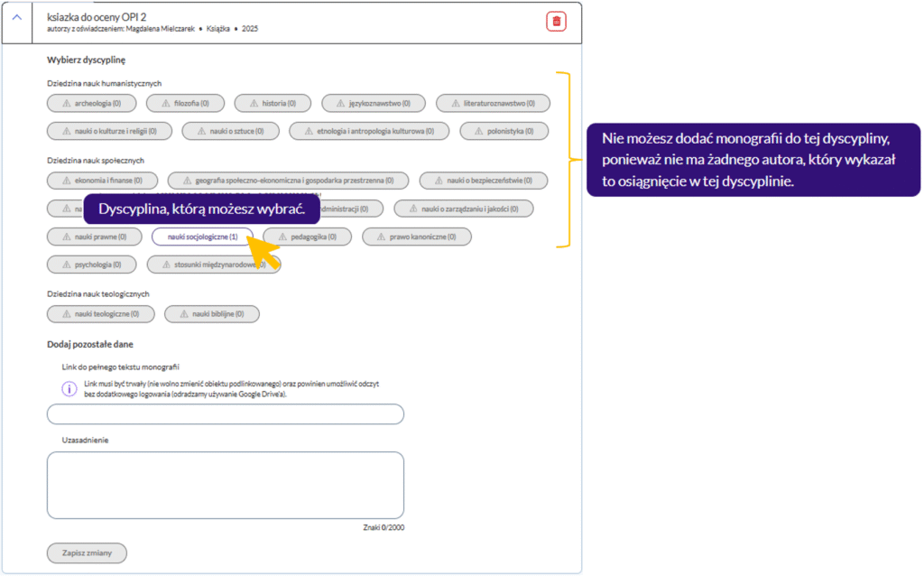Click the red trash delete icon
924x576 pixels.
(x=556, y=22)
